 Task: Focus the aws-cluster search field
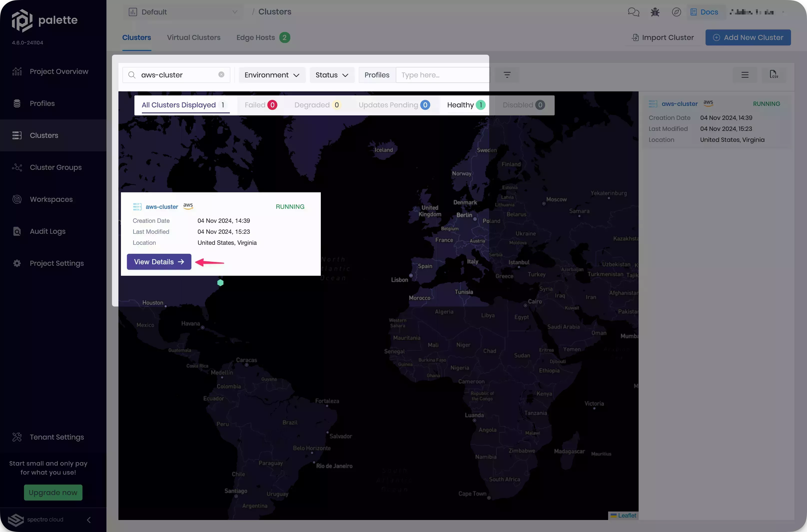(x=176, y=75)
